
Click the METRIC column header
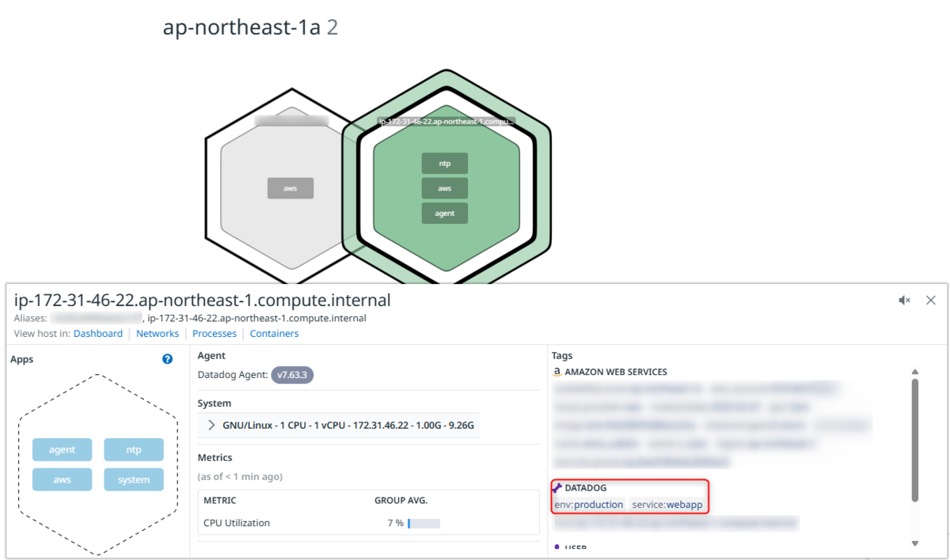(220, 501)
